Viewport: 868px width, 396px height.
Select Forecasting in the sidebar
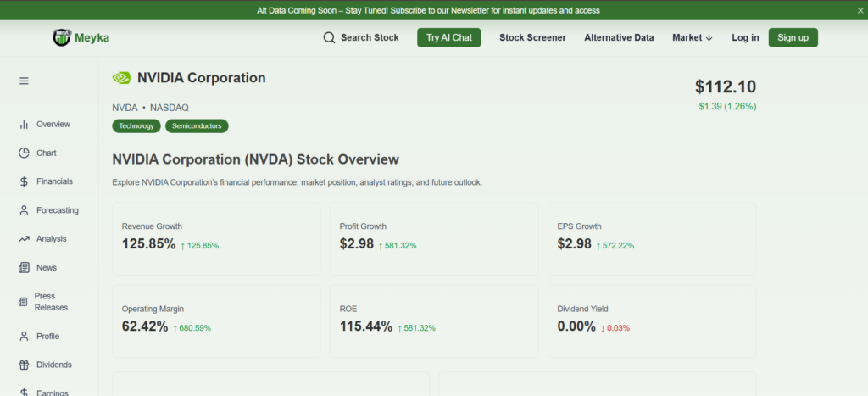[x=58, y=210]
